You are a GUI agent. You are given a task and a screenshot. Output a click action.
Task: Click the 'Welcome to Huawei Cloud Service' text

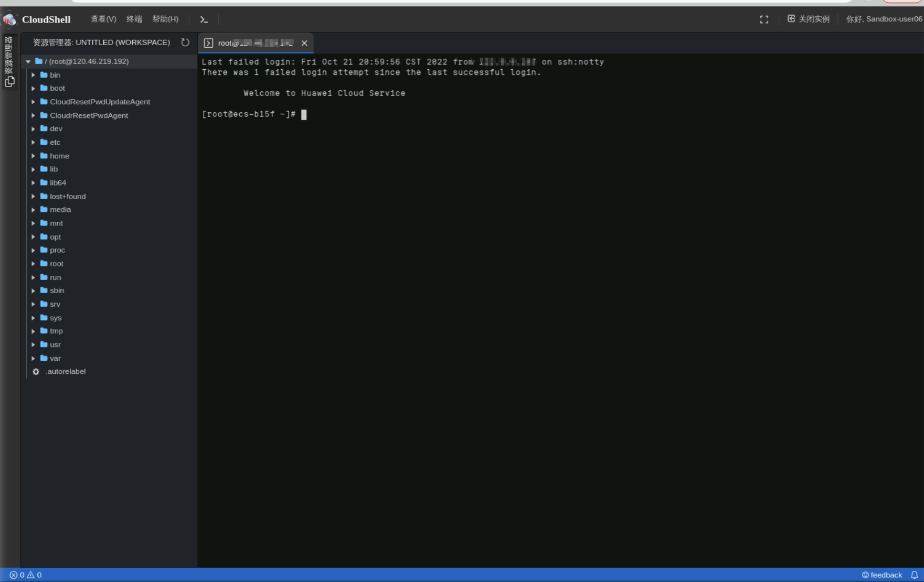click(x=324, y=93)
